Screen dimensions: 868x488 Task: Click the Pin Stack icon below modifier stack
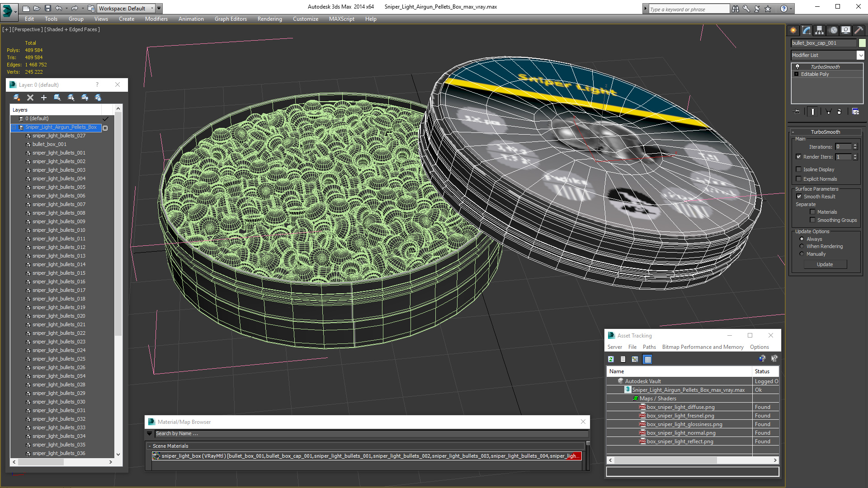797,111
